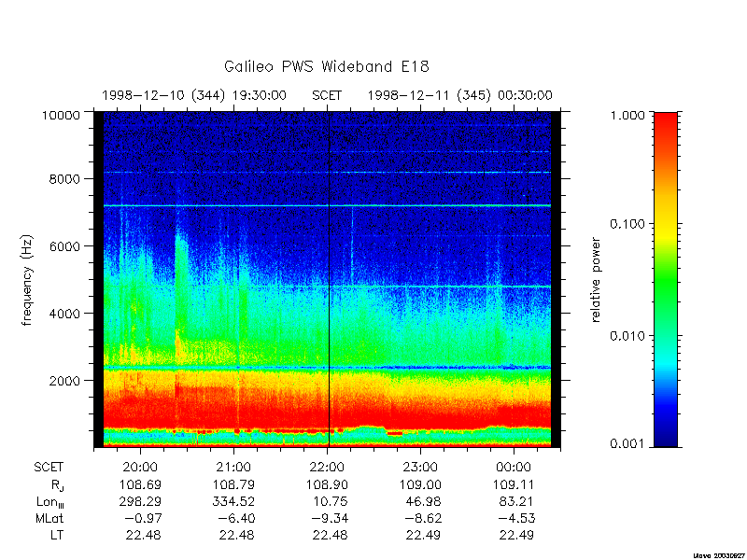Click the RJ value 108.79
Screen dimensions: 747x560
click(x=233, y=484)
